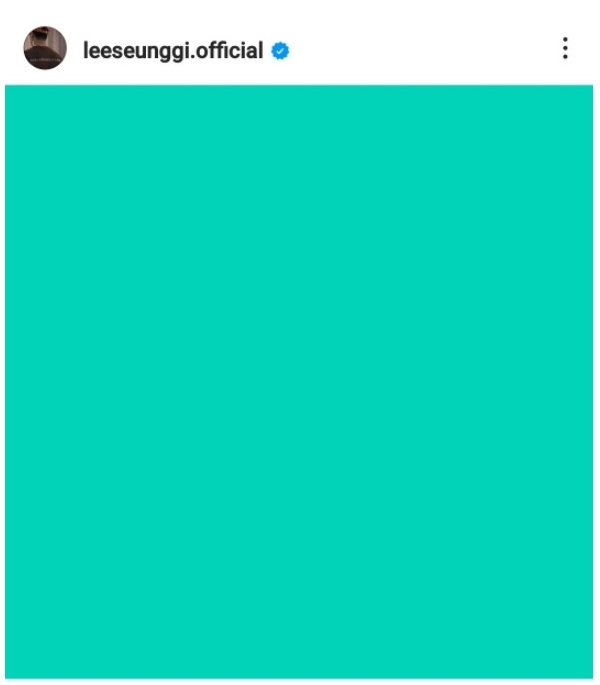This screenshot has width=600, height=685.
Task: Expand the post's kebab menu
Action: click(565, 48)
